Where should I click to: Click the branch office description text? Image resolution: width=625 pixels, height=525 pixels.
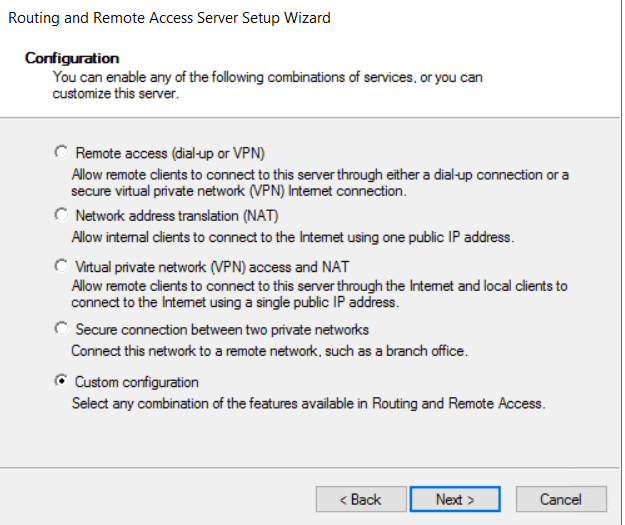tap(269, 351)
